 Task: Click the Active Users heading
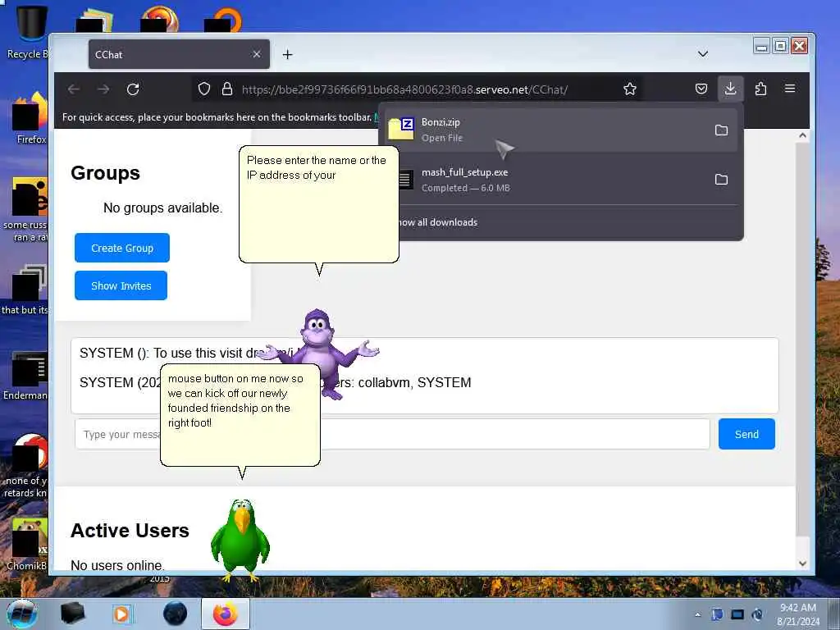tap(130, 531)
